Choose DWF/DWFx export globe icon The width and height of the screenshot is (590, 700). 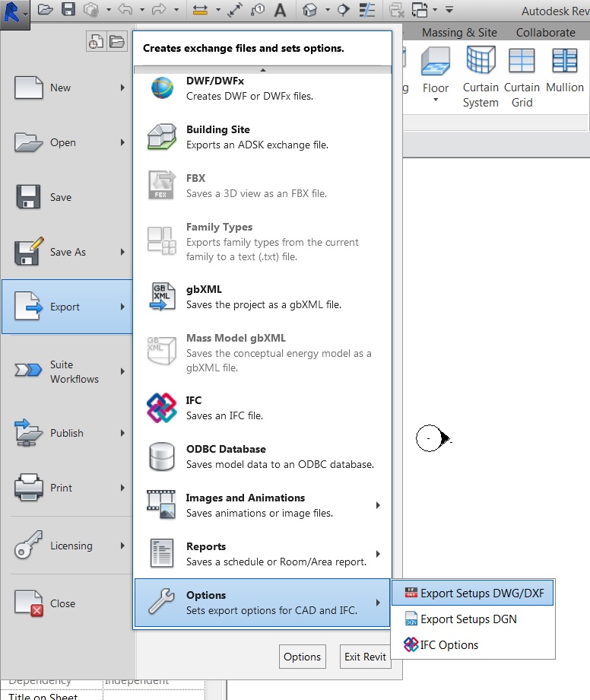click(162, 88)
